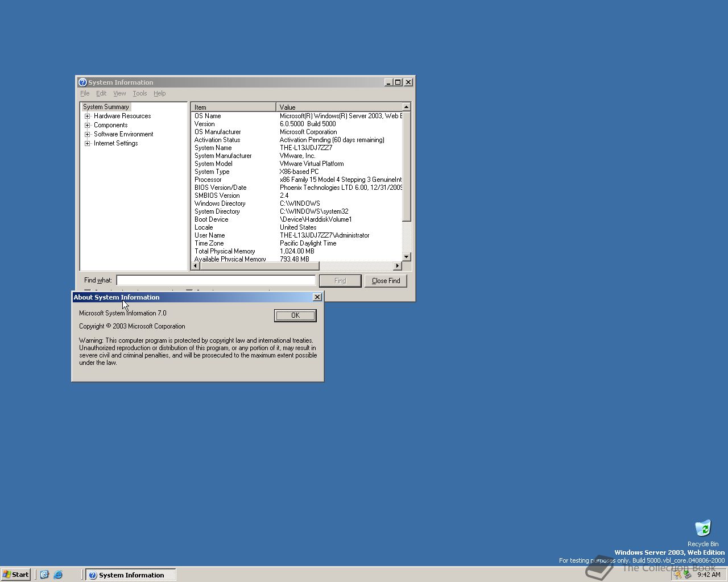Select System Summary in the tree
The width and height of the screenshot is (728, 582).
106,107
